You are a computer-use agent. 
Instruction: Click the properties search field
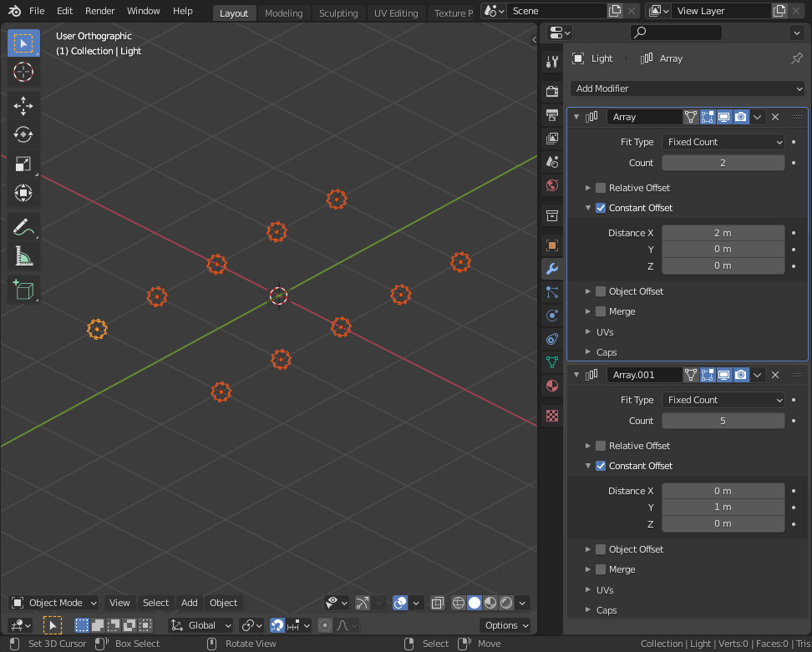pos(677,33)
